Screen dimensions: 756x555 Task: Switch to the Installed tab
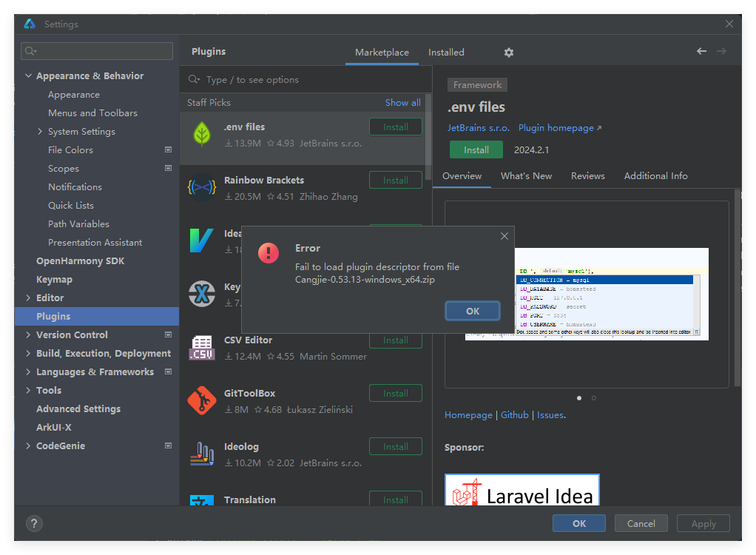[x=446, y=52]
